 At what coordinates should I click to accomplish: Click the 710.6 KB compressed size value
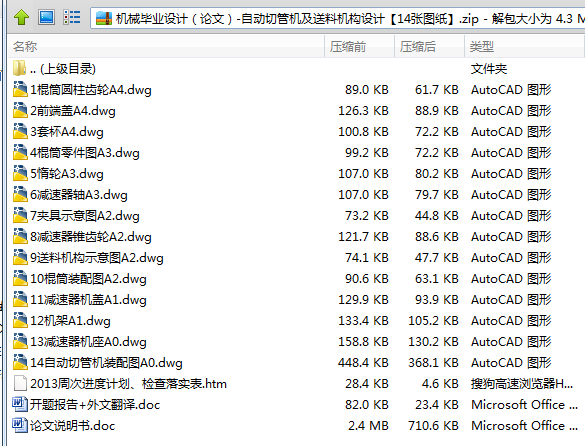click(x=433, y=426)
